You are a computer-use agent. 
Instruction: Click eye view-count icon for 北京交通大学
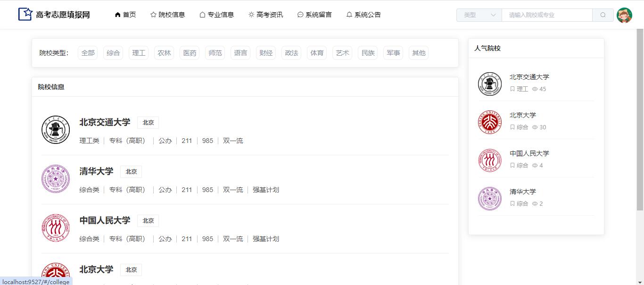[x=535, y=89]
